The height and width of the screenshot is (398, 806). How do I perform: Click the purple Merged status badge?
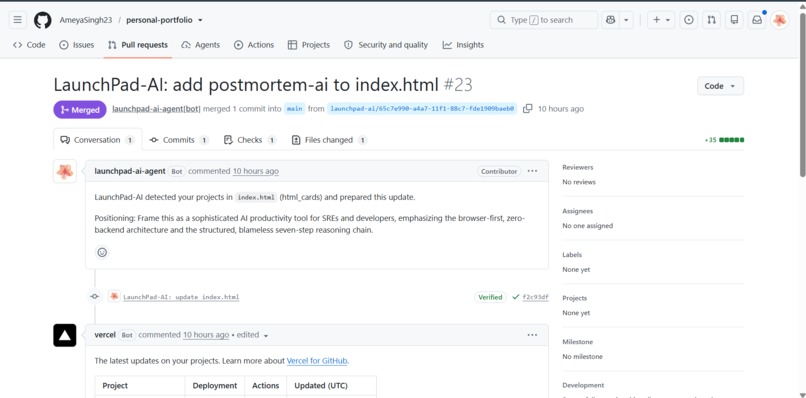click(x=80, y=110)
